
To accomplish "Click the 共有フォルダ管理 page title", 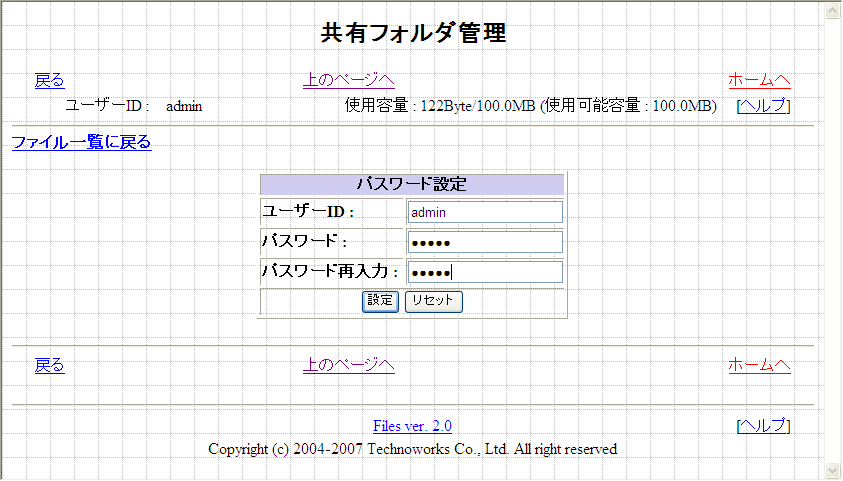I will (x=413, y=33).
